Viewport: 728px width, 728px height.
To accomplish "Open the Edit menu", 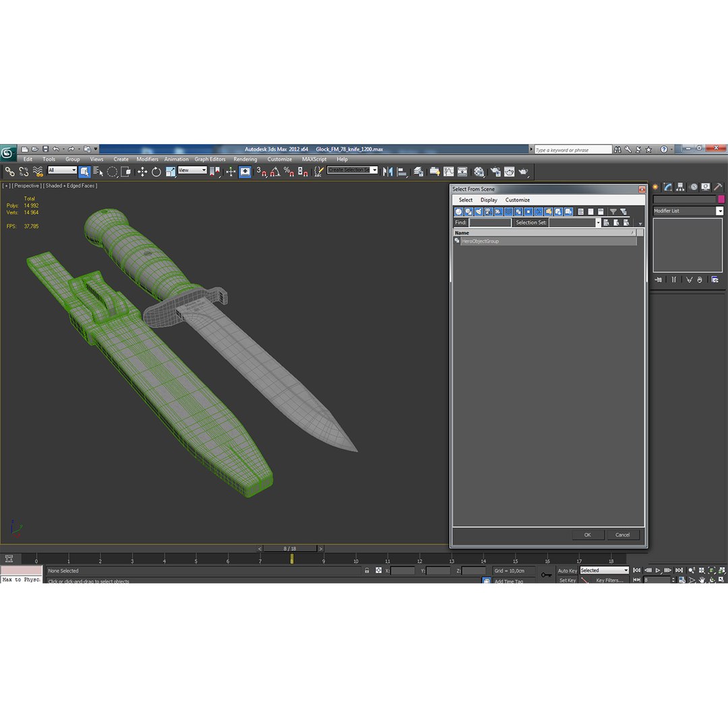I will pyautogui.click(x=28, y=159).
